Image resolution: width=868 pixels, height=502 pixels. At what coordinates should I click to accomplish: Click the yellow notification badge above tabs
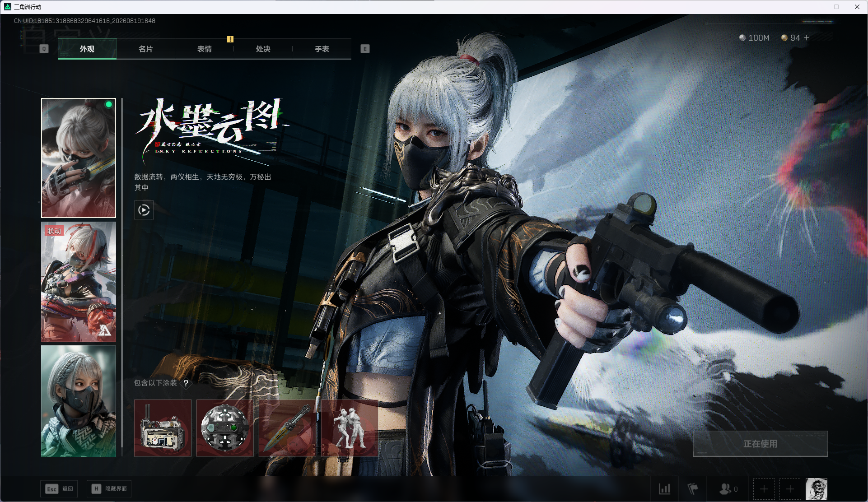tap(230, 39)
